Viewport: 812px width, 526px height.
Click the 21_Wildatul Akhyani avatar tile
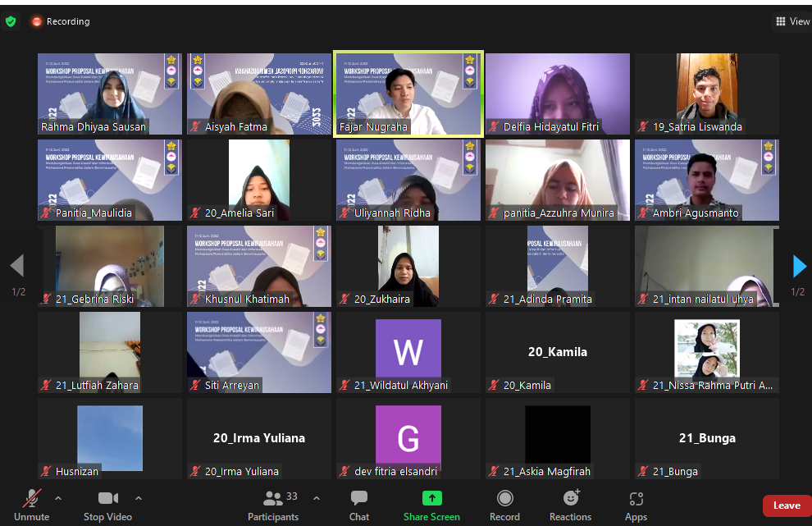pos(408,351)
